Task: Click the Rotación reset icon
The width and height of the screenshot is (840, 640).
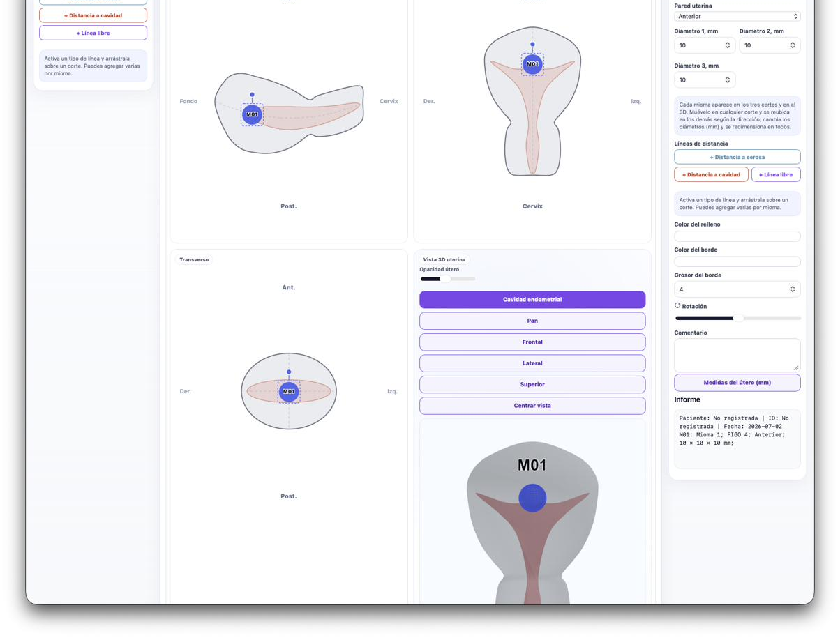Action: tap(677, 305)
